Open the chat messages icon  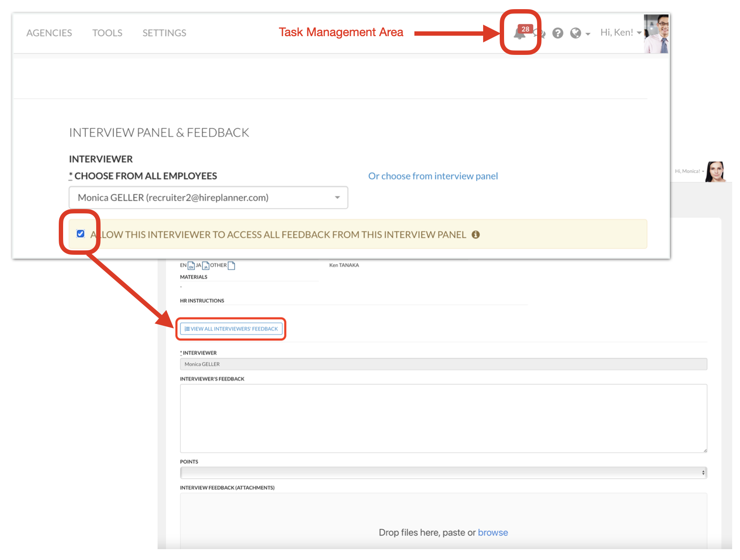[540, 34]
